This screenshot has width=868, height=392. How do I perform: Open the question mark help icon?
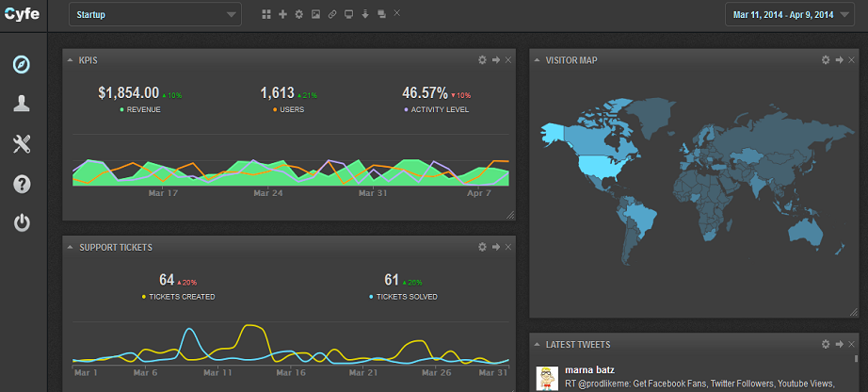(22, 184)
